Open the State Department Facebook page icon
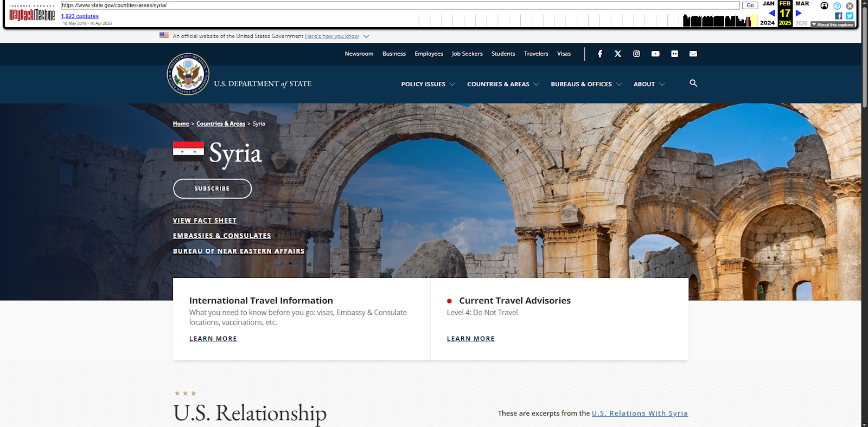Viewport: 868px width, 427px height. [599, 54]
